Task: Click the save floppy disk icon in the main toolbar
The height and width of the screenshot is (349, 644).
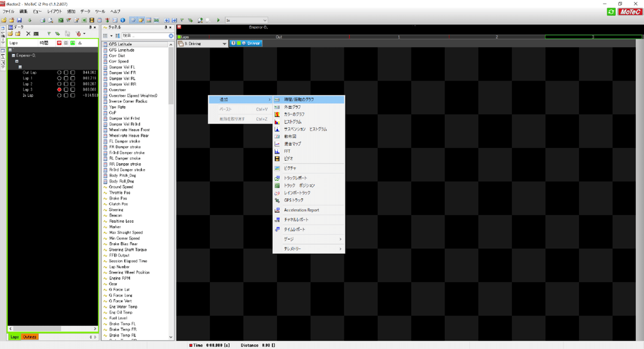Action: pyautogui.click(x=19, y=20)
